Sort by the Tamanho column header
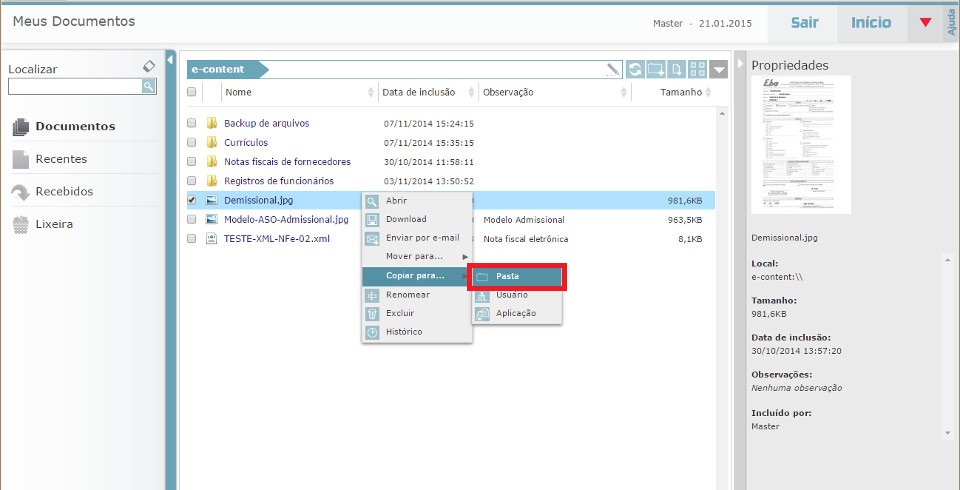960x490 pixels. [680, 92]
